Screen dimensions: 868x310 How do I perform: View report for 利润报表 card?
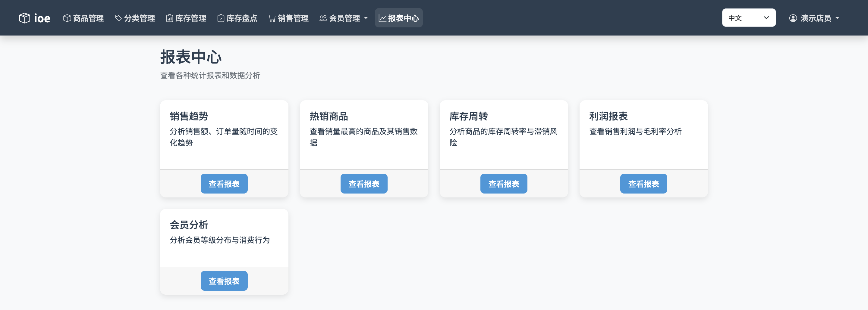point(643,184)
